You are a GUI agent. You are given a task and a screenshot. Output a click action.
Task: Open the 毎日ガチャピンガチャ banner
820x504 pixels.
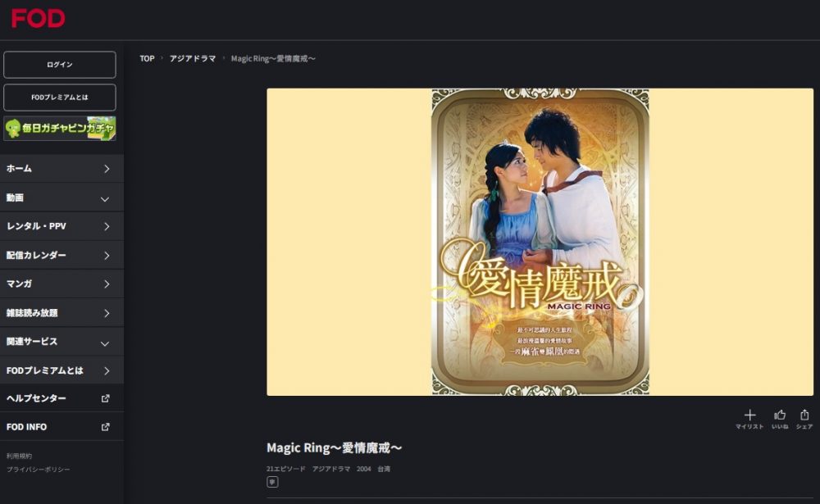[60, 128]
